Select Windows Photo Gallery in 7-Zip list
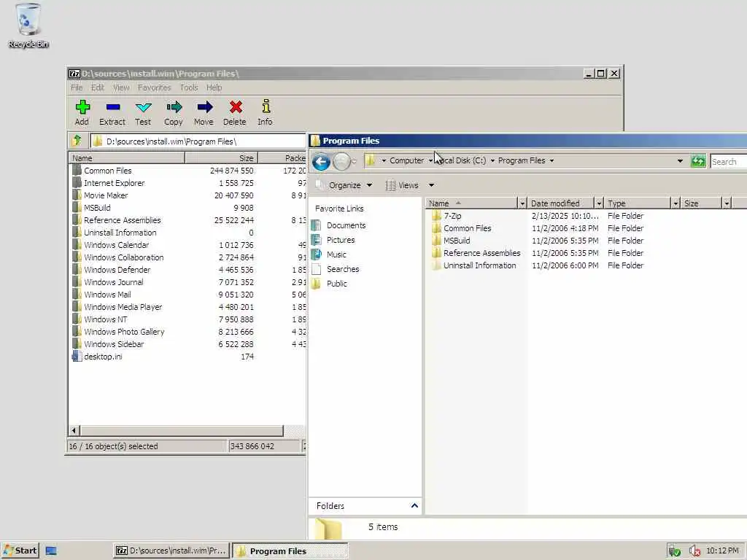This screenshot has height=560, width=747. click(x=124, y=332)
